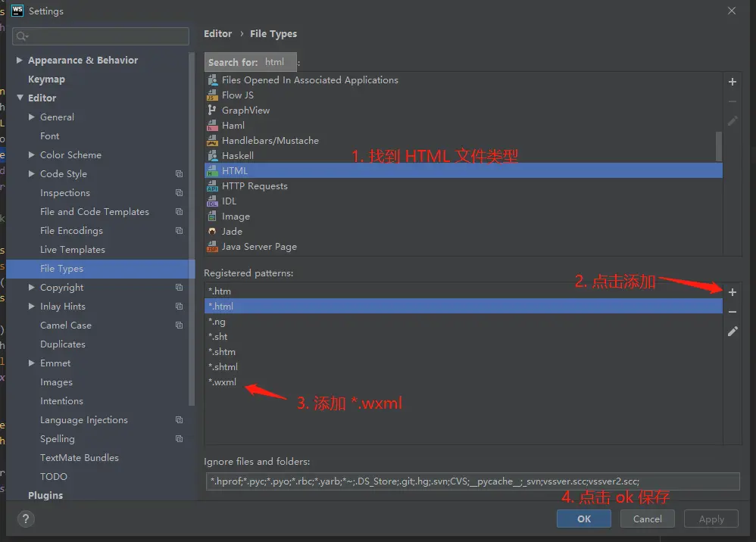Screen dimensions: 756x542
Task: Select the *.html pattern
Action: click(x=464, y=306)
